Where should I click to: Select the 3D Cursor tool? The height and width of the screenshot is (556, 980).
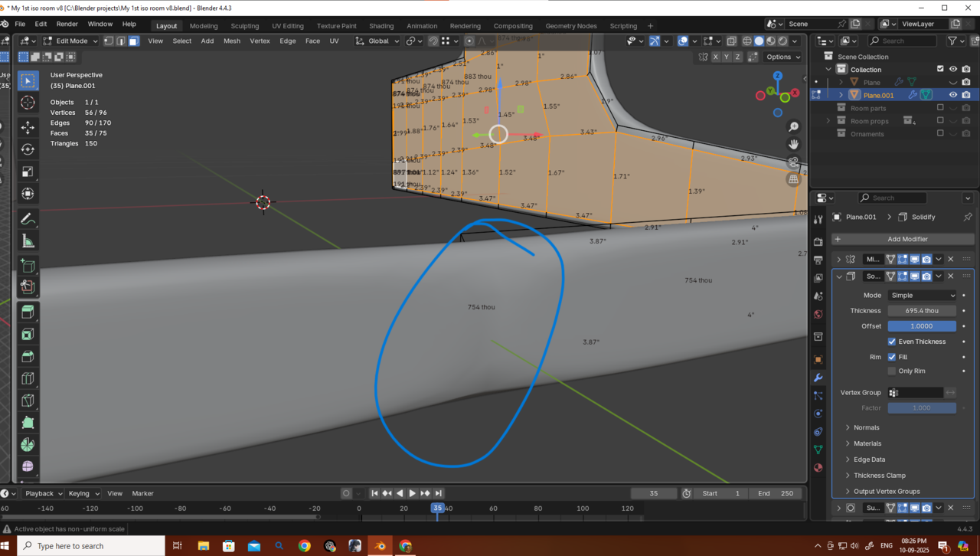click(x=28, y=103)
